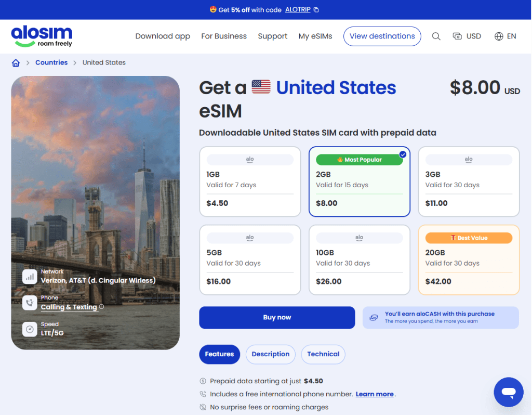
Task: Open the EN language selector
Action: [x=506, y=36]
